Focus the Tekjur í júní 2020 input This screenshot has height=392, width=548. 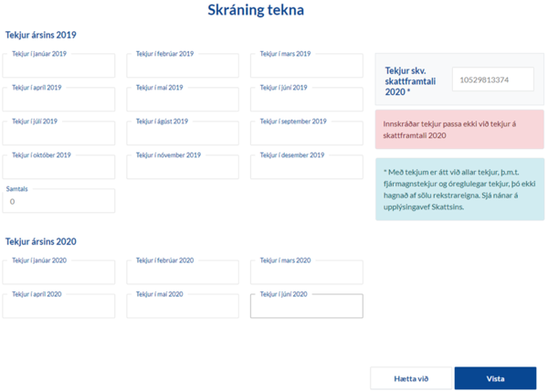coord(306,307)
